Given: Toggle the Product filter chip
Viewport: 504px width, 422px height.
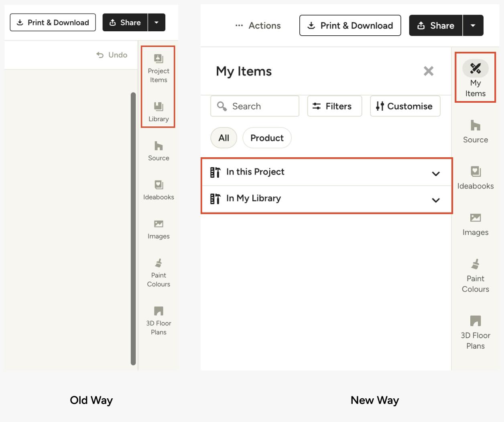Looking at the screenshot, I should [267, 138].
